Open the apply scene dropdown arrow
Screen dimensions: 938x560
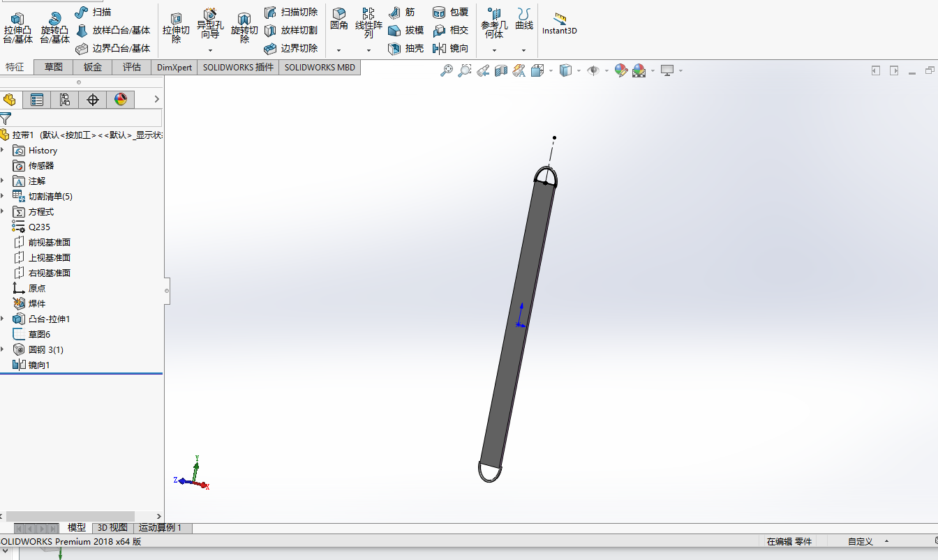point(653,70)
